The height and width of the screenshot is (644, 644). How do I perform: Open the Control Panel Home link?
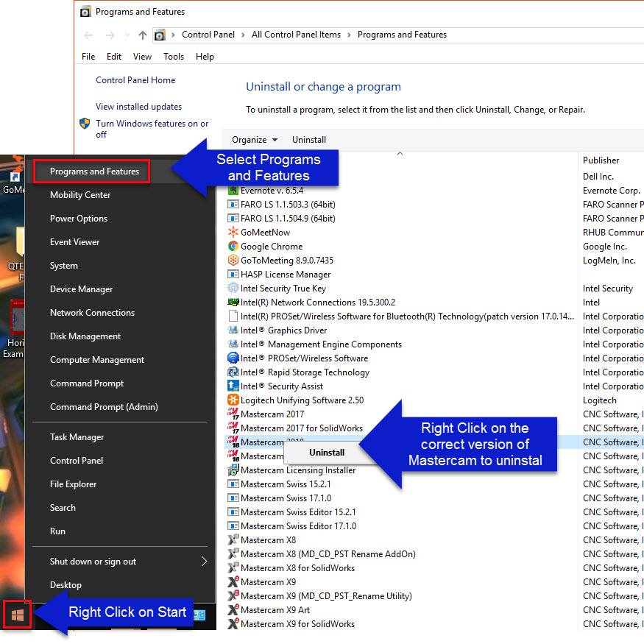pyautogui.click(x=135, y=80)
